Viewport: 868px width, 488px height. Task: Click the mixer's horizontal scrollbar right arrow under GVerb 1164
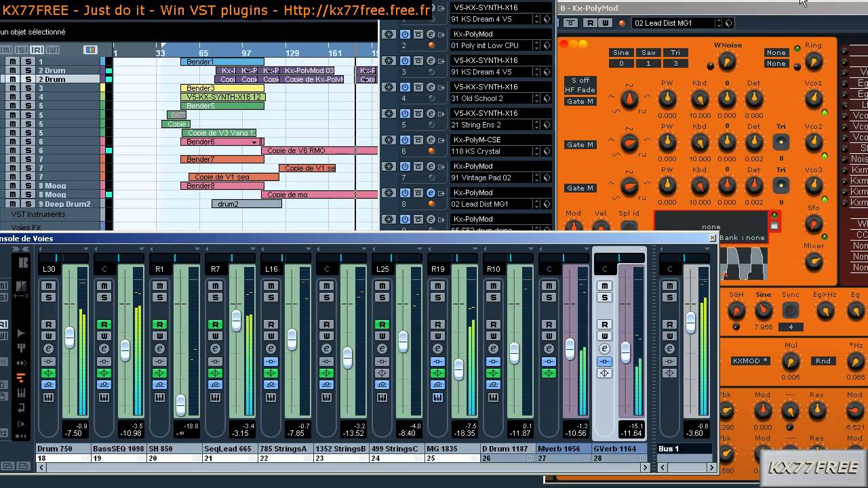(x=645, y=467)
